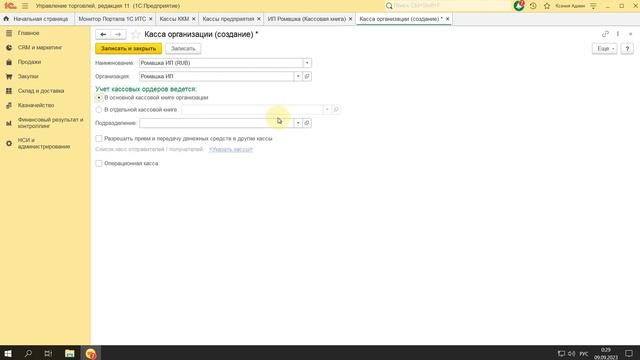The width and height of the screenshot is (640, 360).
Task: Open Windows notification center icon
Action: 629,353
